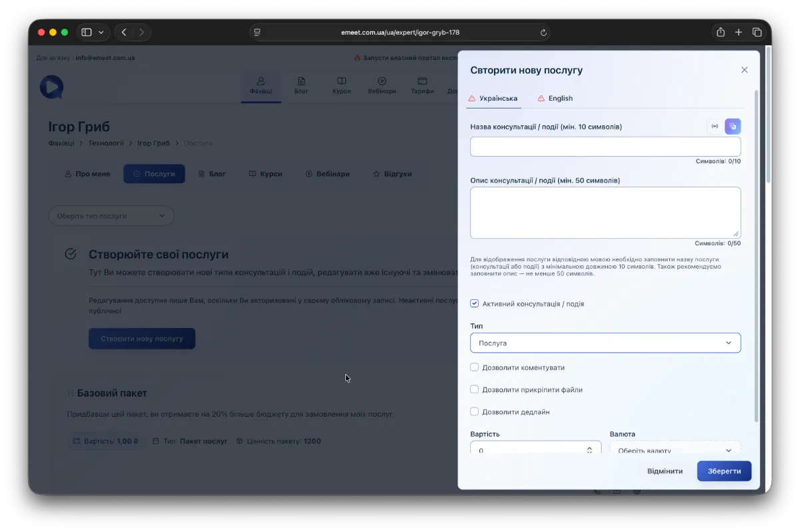Toggle the Safari sidebar

click(87, 32)
